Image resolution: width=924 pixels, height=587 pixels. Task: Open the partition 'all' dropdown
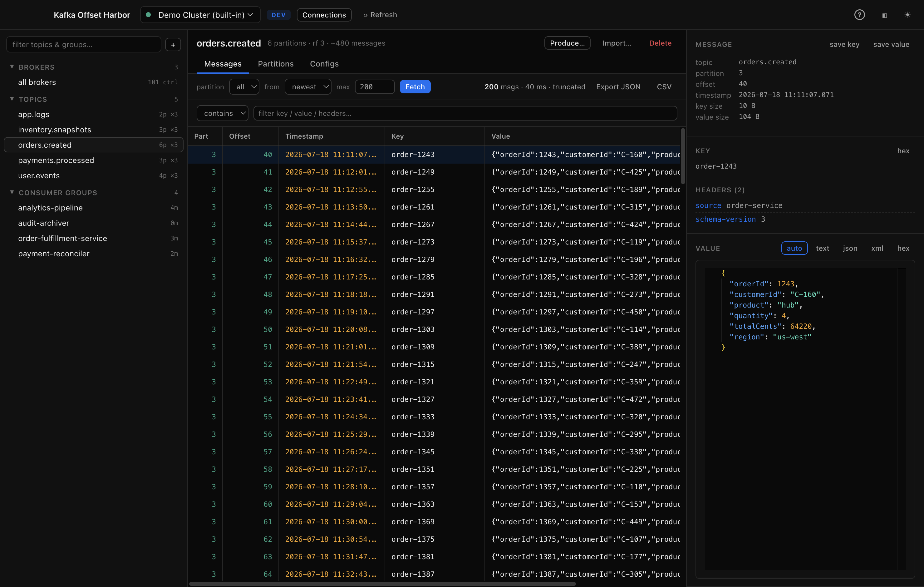tap(244, 87)
